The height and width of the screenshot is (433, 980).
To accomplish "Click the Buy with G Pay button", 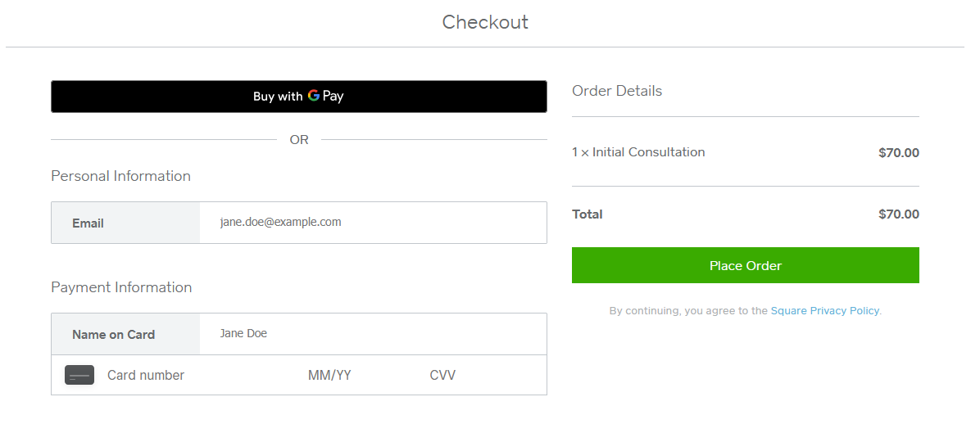I will (298, 97).
